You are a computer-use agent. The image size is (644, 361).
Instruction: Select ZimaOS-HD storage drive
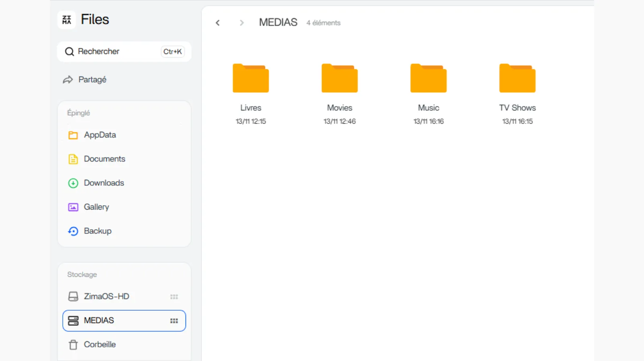point(106,297)
